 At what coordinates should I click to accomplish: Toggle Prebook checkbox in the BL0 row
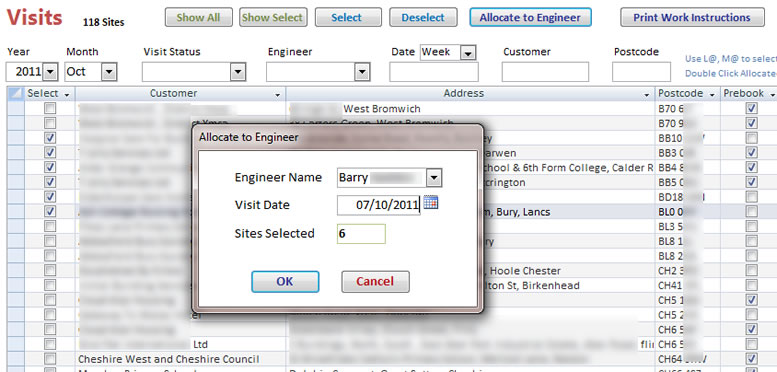coord(752,212)
